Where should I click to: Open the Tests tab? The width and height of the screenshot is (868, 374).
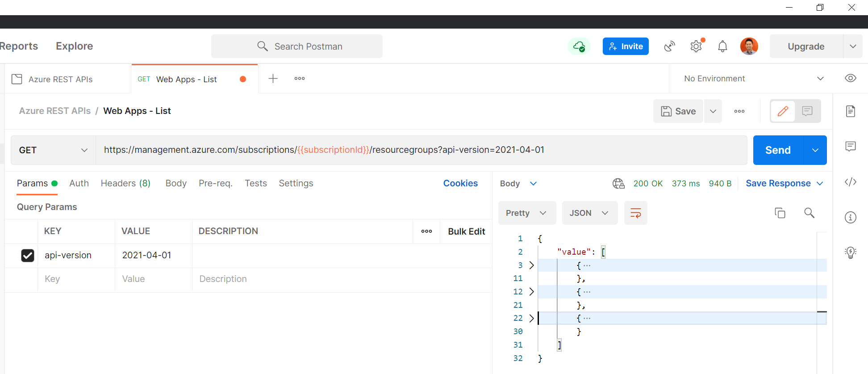click(256, 183)
